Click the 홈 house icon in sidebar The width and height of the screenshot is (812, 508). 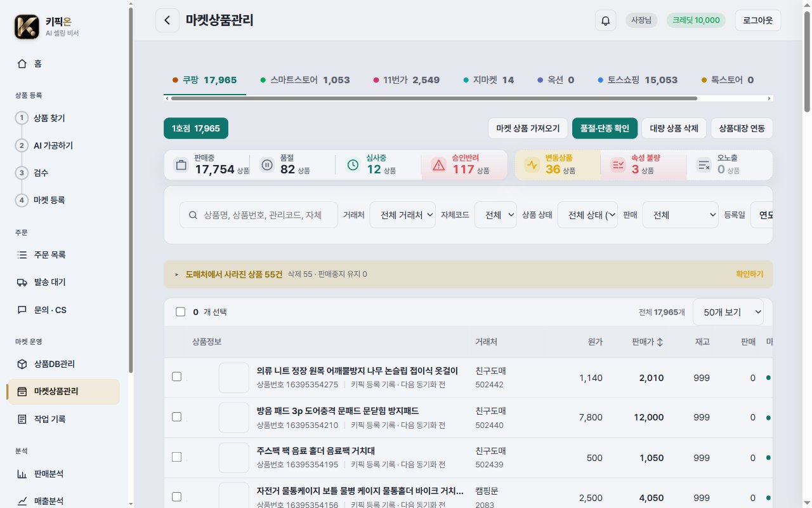(x=22, y=63)
